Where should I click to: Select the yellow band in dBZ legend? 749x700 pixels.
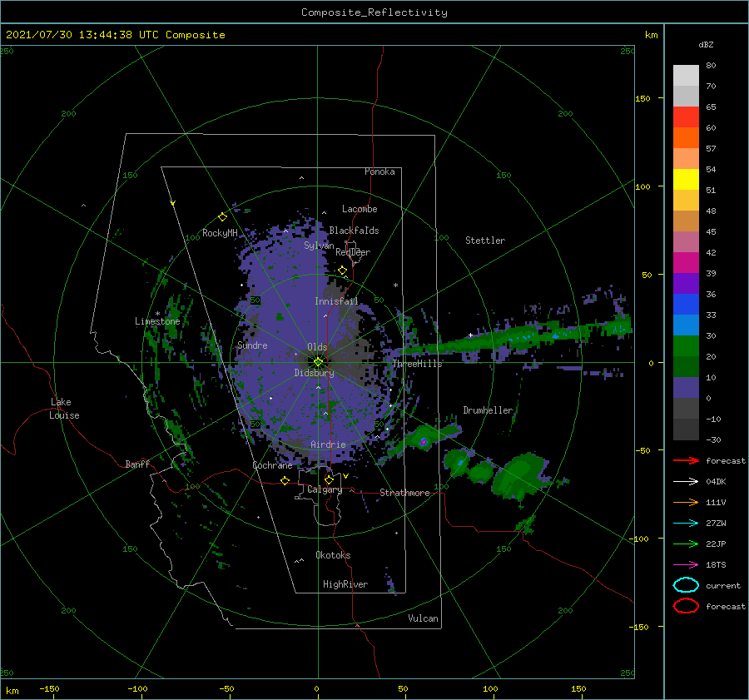[686, 179]
